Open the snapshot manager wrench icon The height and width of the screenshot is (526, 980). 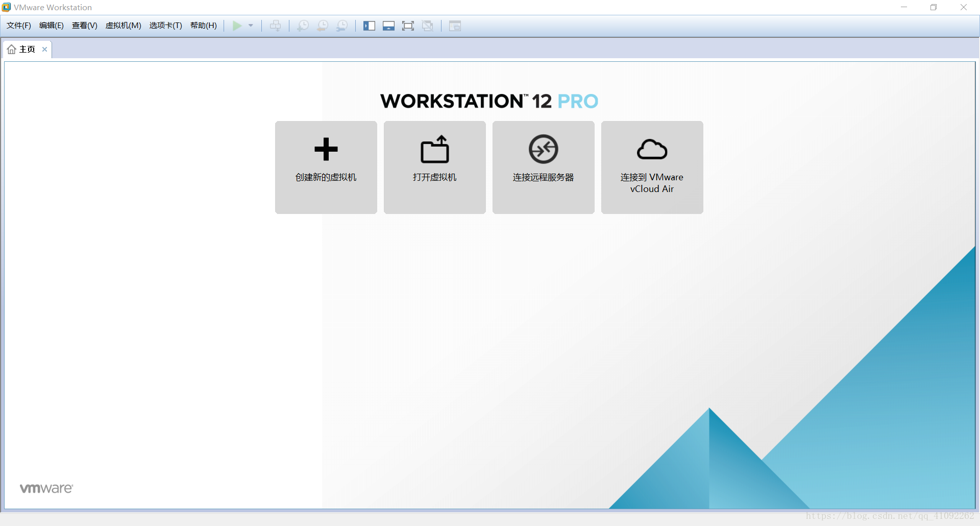pyautogui.click(x=342, y=26)
